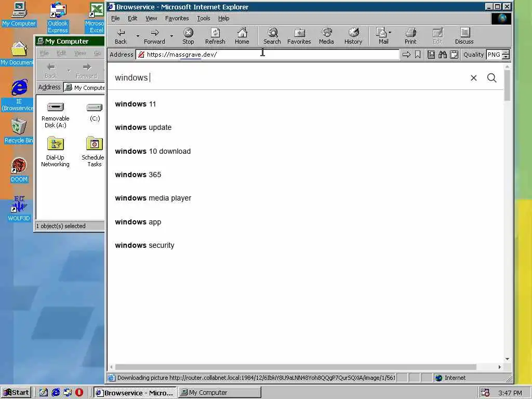Select the (C:) drive icon
Image resolution: width=532 pixels, height=399 pixels.
pyautogui.click(x=95, y=112)
